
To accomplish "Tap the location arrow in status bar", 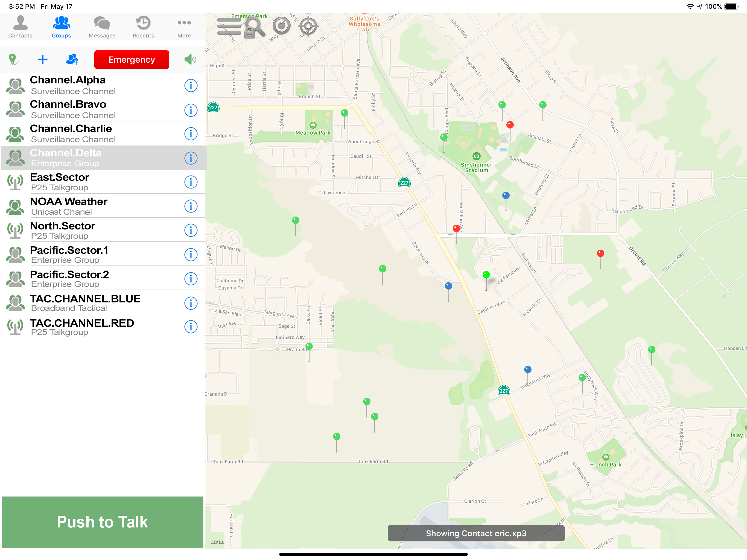I will (x=699, y=6).
